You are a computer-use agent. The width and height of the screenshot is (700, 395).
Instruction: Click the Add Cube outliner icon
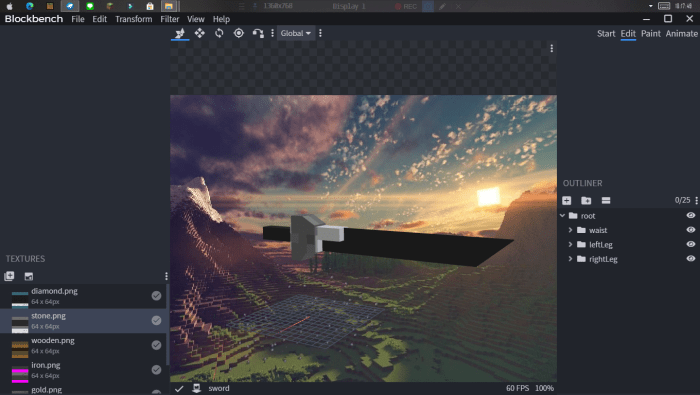(567, 200)
